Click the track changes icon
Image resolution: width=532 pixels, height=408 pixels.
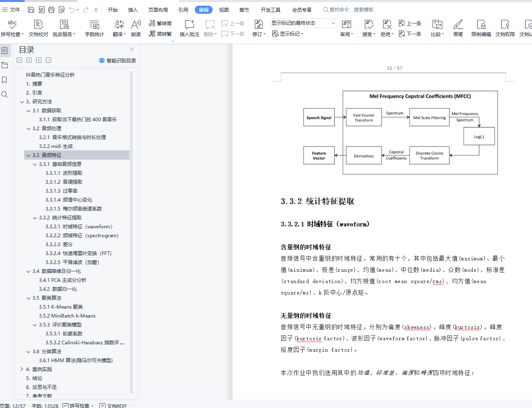[258, 25]
